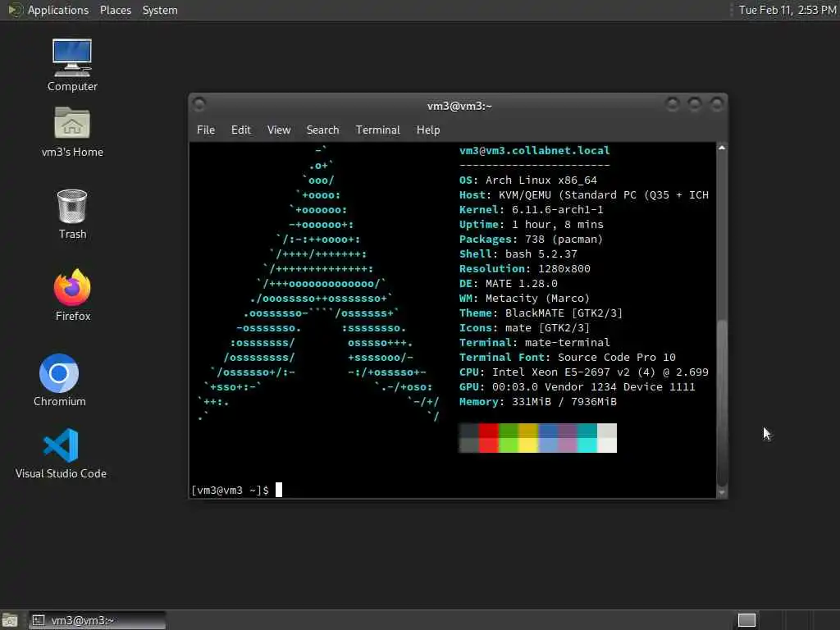Click the workspace switcher in the bottom panel
This screenshot has width=840, height=630.
(746, 620)
